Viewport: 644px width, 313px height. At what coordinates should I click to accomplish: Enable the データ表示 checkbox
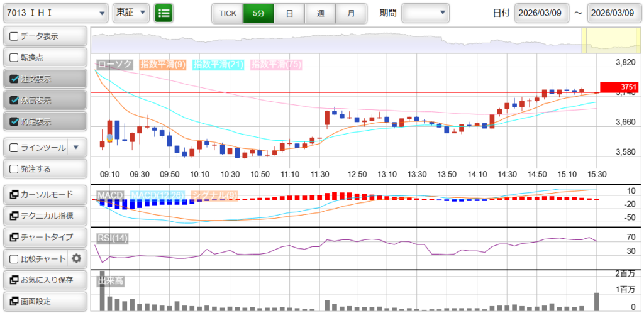pyautogui.click(x=14, y=36)
